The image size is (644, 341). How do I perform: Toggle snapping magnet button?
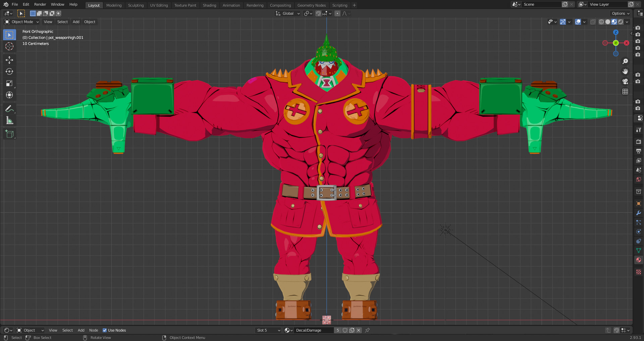[318, 13]
